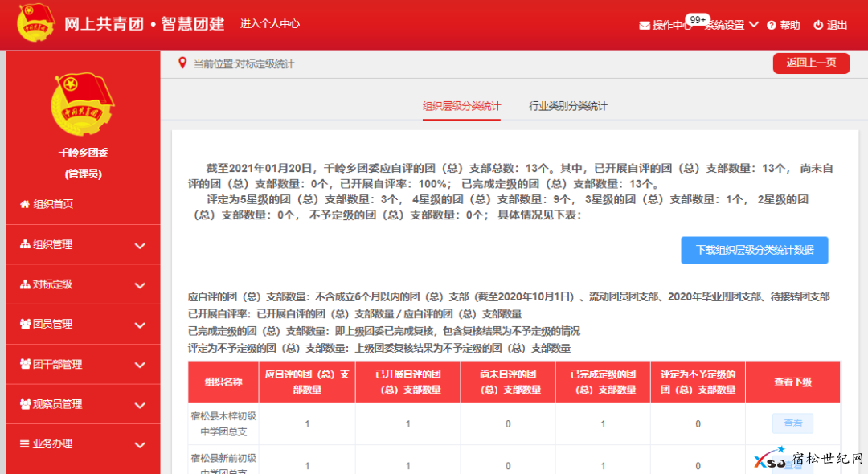Expand the 团员管理 sidebar chevron
This screenshot has width=868, height=474.
click(x=140, y=325)
